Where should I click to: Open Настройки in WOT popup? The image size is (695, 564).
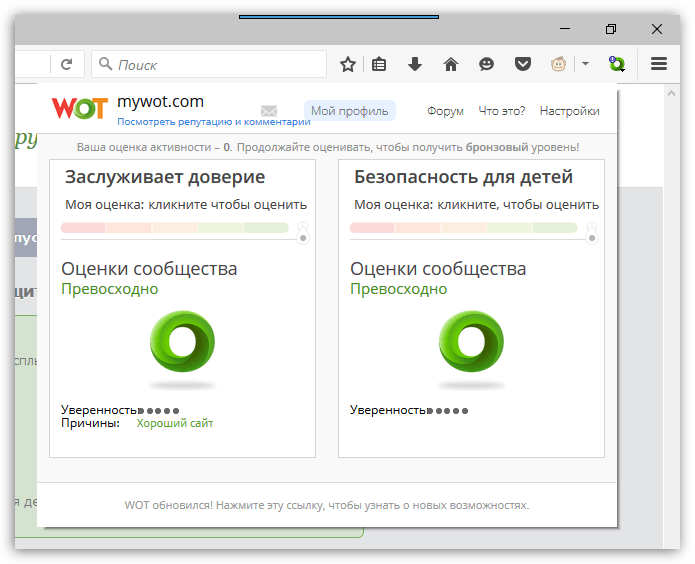pos(570,111)
